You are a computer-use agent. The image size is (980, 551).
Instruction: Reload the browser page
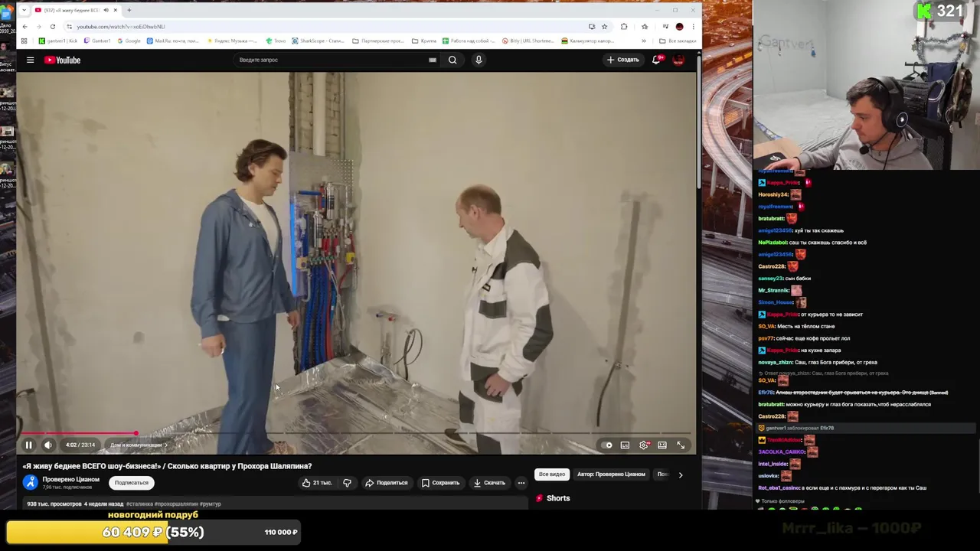(52, 27)
